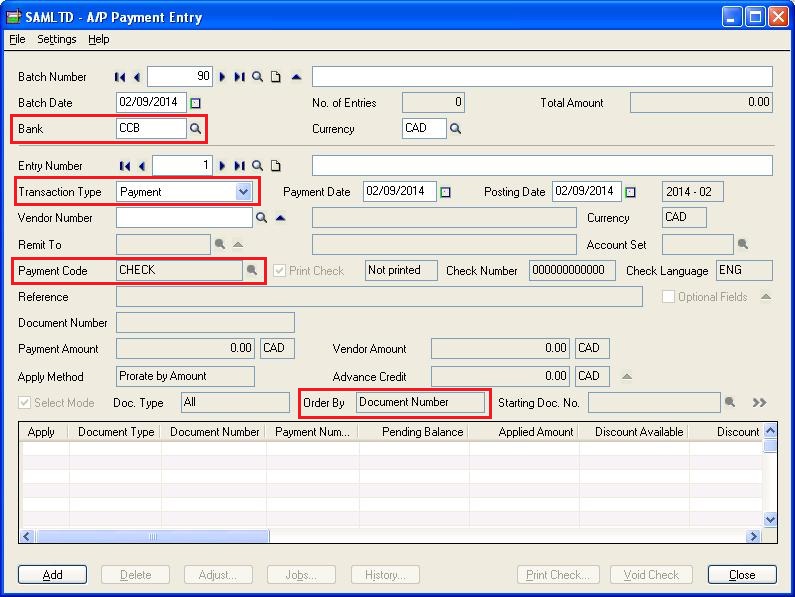The height and width of the screenshot is (597, 795).
Task: Expand the Advance Credit zoom arrow
Action: tap(627, 376)
